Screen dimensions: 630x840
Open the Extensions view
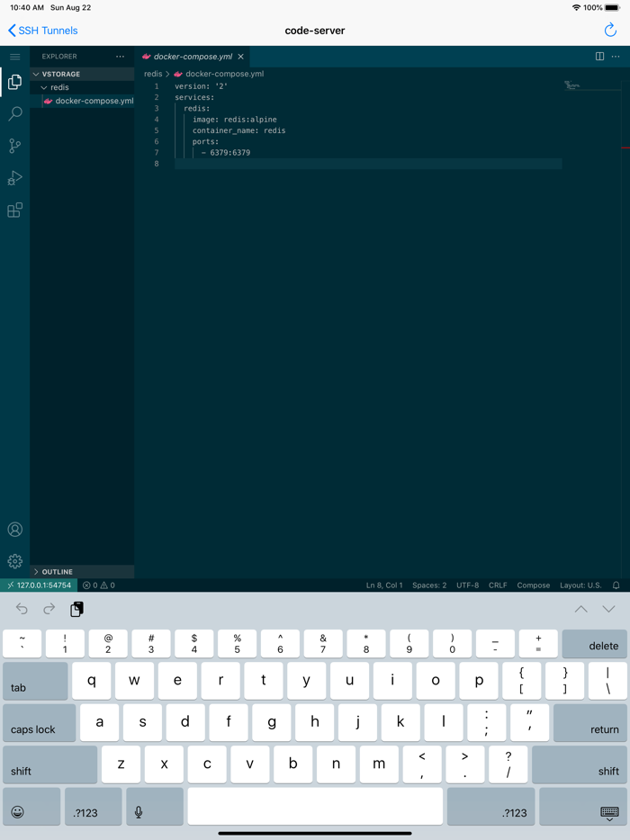coord(15,210)
